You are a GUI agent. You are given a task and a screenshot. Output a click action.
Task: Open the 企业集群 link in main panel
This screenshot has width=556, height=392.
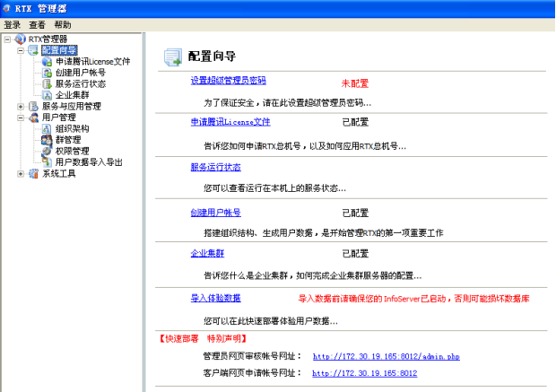tap(207, 253)
